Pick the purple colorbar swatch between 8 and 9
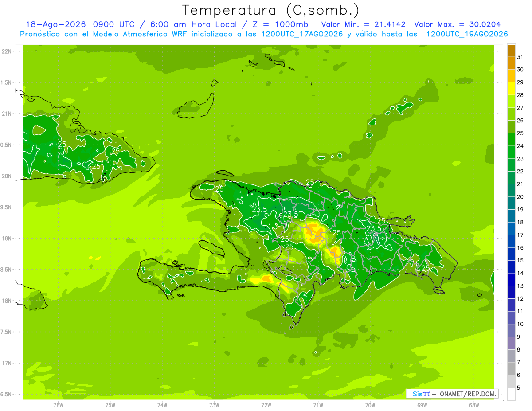Viewport: 532px width, 411px height. coord(511,343)
